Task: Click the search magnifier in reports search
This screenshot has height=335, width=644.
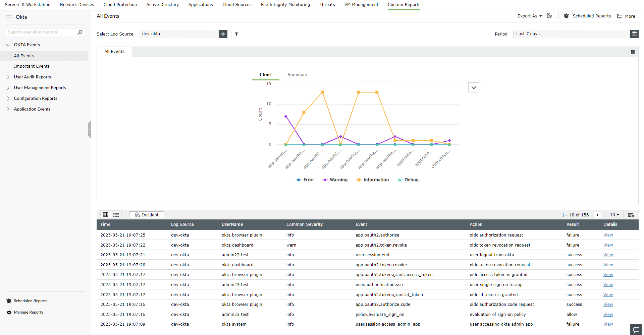Action: point(80,32)
